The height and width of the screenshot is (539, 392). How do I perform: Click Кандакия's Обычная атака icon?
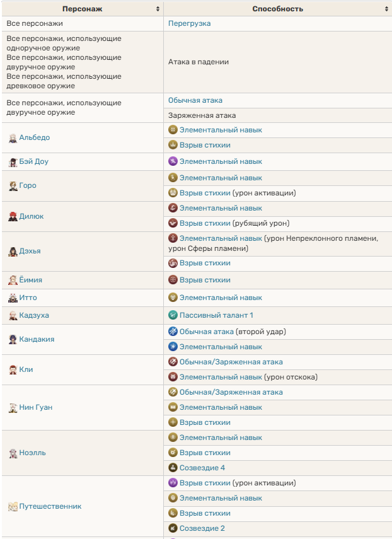(x=173, y=332)
